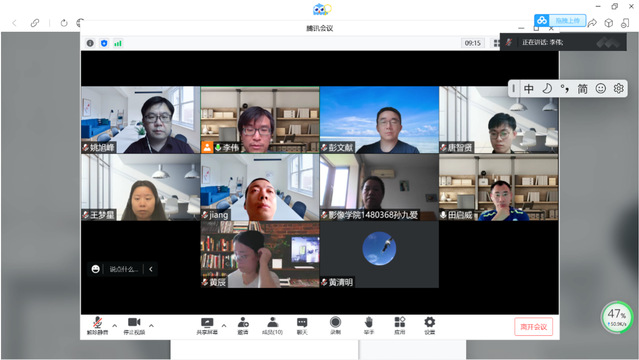
Task: Click the 'say something' chat input field
Action: (x=123, y=269)
